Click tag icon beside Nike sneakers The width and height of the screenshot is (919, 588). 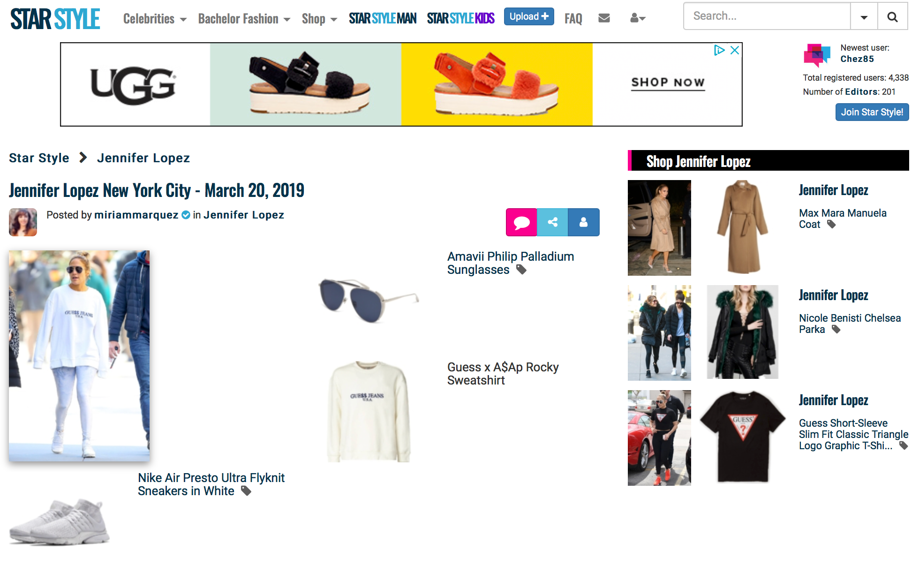(246, 491)
